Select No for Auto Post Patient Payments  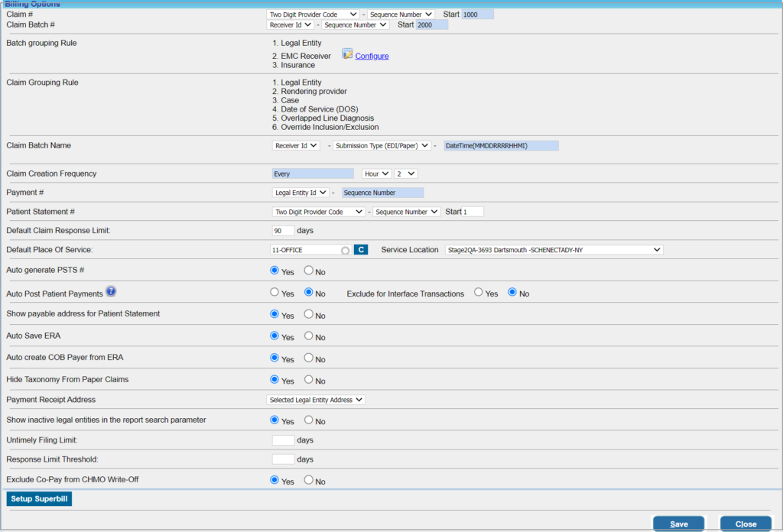[309, 292]
